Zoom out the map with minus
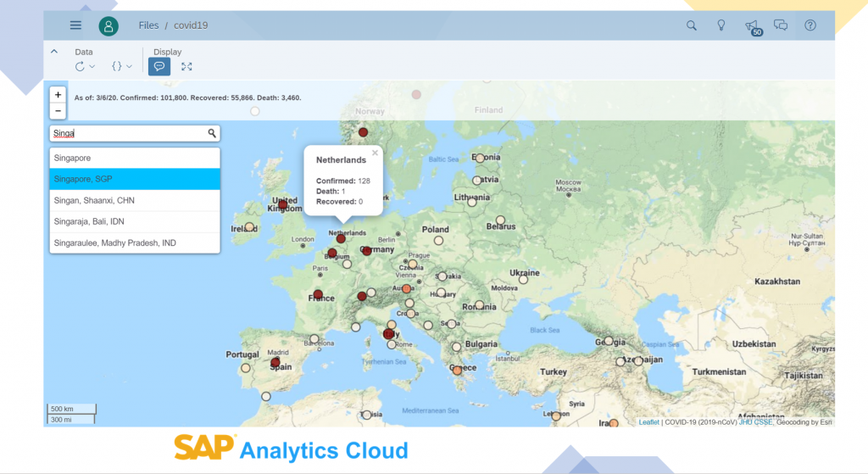 58,111
